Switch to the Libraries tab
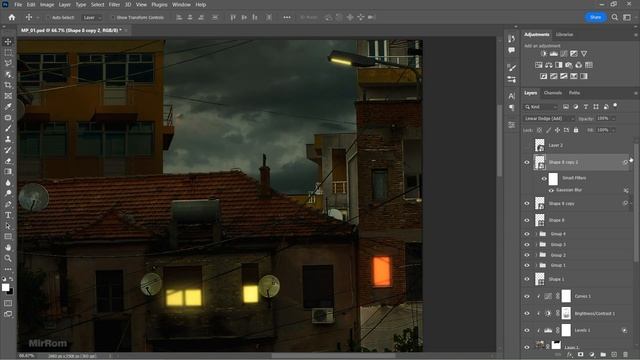This screenshot has width=640, height=360. coord(564,34)
